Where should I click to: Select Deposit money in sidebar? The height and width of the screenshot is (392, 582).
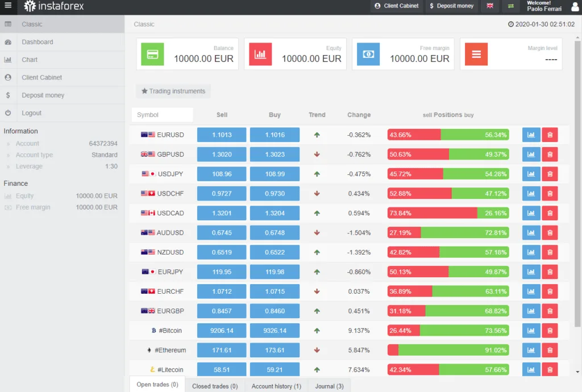pyautogui.click(x=63, y=95)
